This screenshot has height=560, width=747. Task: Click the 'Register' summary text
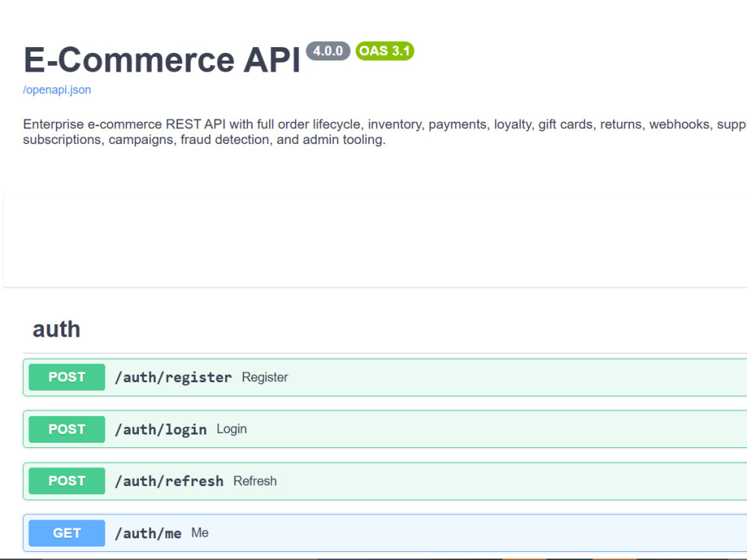click(x=265, y=378)
